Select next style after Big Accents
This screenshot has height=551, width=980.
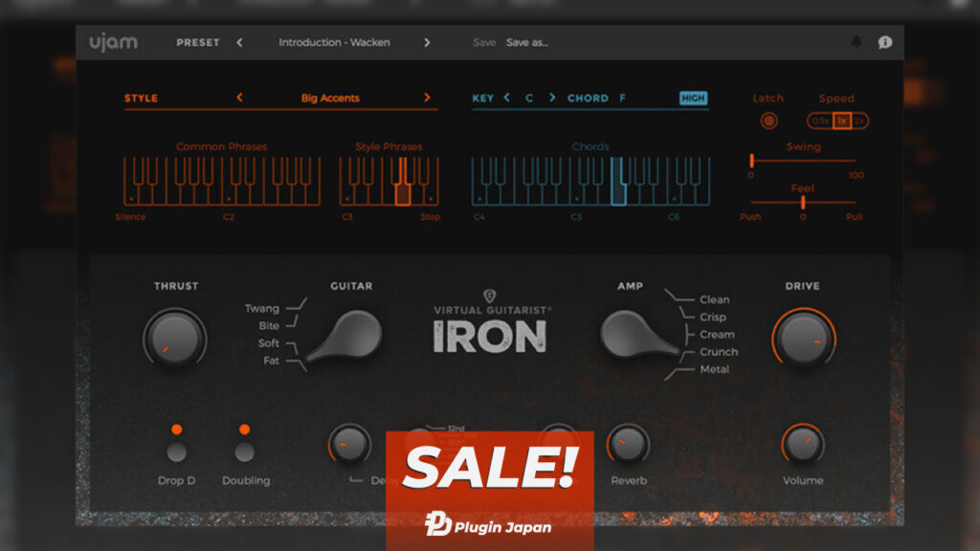tap(427, 98)
